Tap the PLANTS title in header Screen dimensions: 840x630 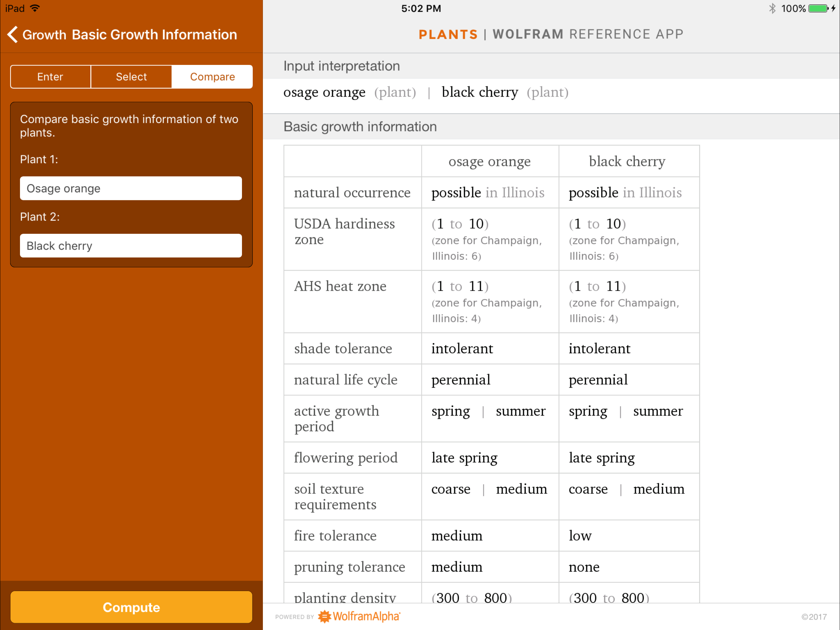(448, 34)
